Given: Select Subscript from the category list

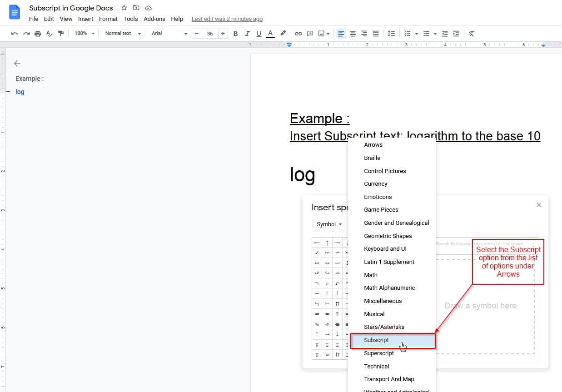Looking at the screenshot, I should point(376,340).
